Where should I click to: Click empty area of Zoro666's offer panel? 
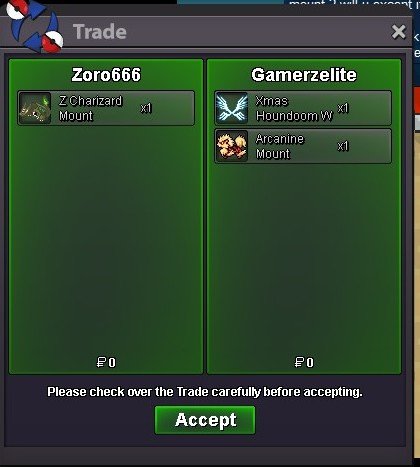coord(106,240)
